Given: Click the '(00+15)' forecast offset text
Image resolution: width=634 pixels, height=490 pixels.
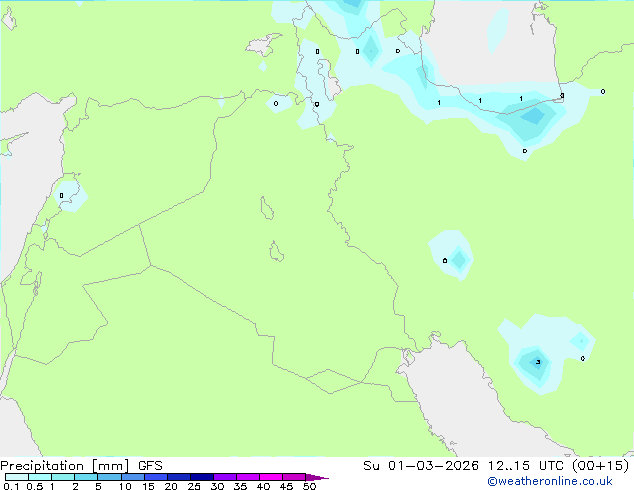Looking at the screenshot, I should click(601, 466).
